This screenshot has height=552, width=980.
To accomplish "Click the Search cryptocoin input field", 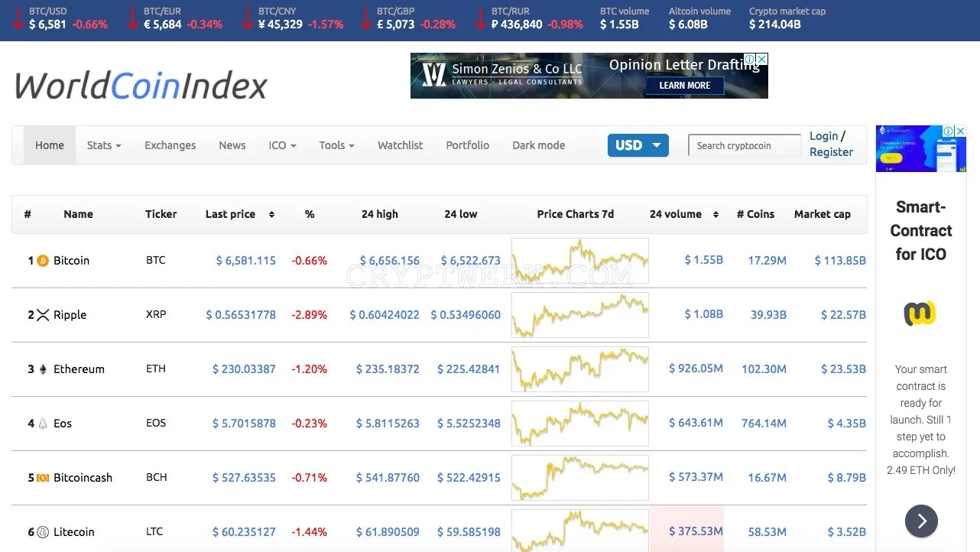I will 744,145.
